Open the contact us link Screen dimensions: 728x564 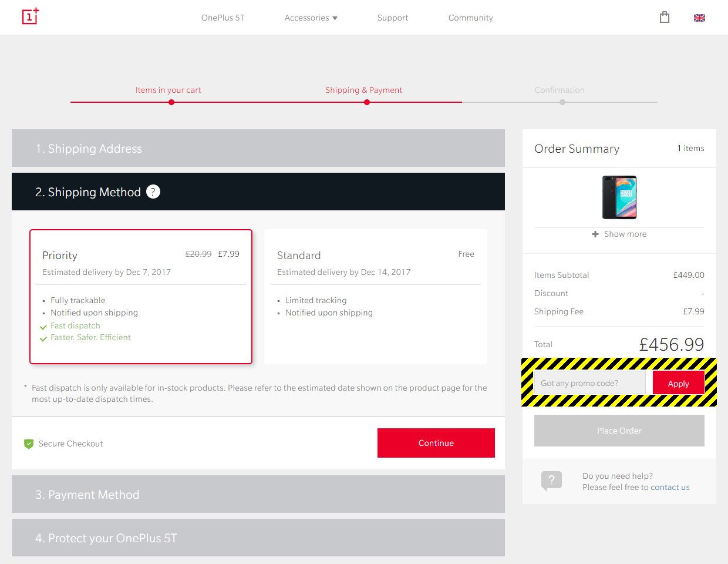670,487
